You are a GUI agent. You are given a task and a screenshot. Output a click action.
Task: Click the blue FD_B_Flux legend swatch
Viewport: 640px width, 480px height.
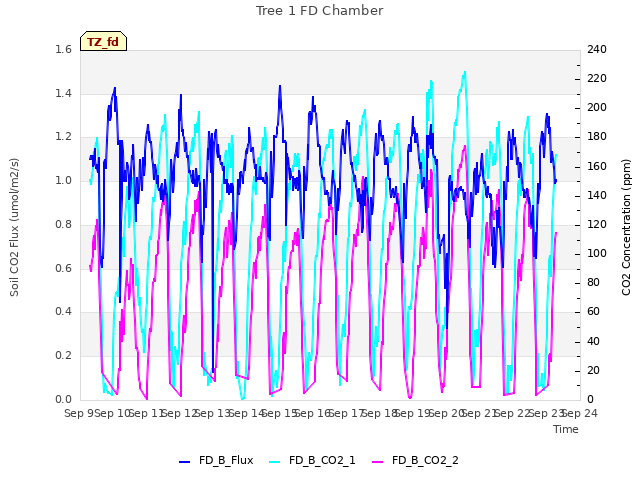pos(184,462)
